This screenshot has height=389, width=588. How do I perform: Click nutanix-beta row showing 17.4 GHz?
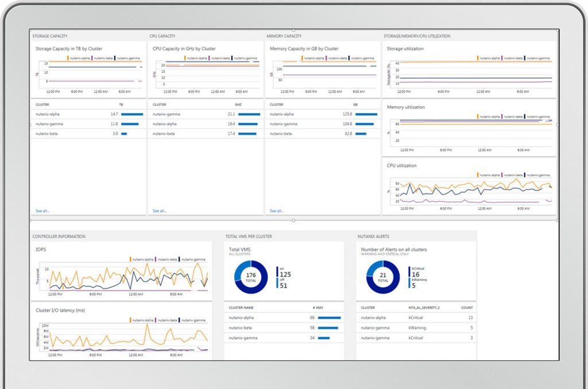pyautogui.click(x=206, y=134)
